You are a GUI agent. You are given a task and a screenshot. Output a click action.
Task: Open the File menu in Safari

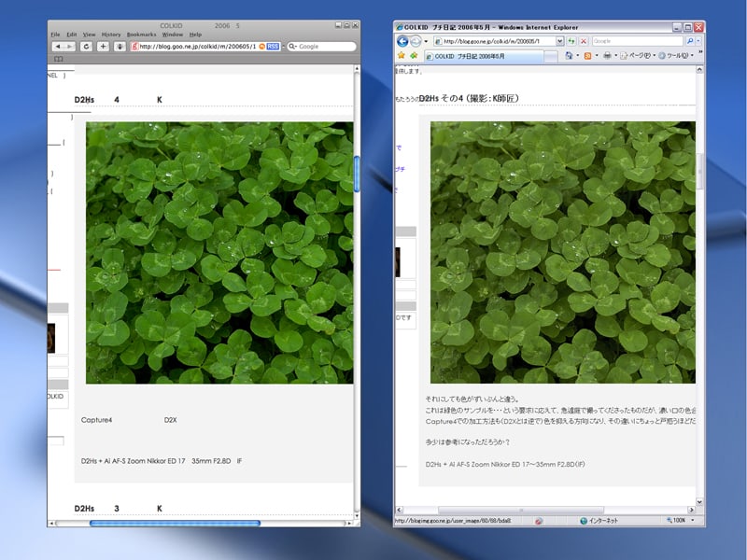(55, 35)
